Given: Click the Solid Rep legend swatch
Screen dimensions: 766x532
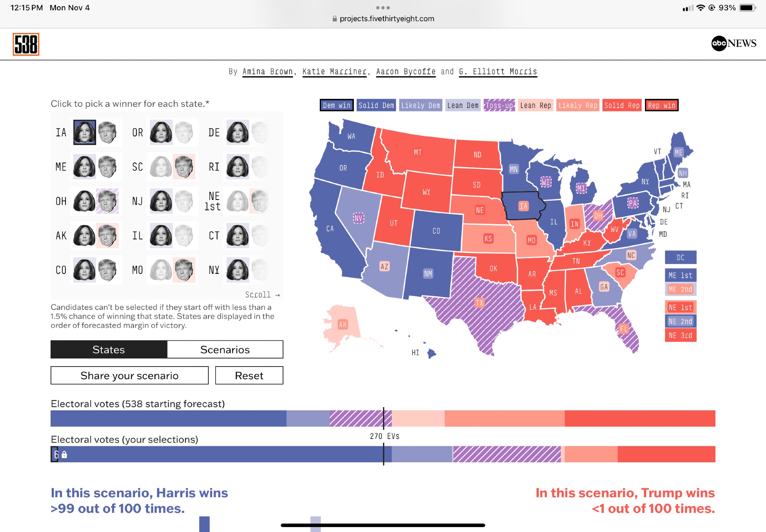Looking at the screenshot, I should click(622, 105).
